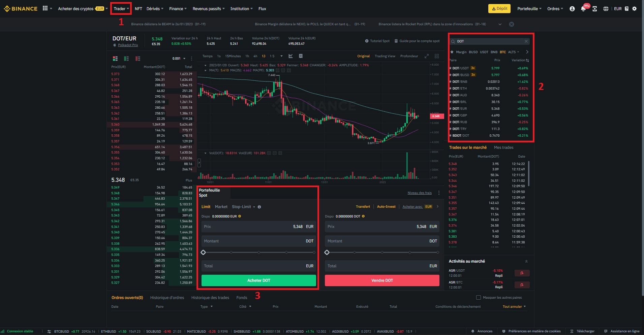The image size is (644, 335).
Task: Favorite the DOT/ETH pair star
Action: click(450, 88)
